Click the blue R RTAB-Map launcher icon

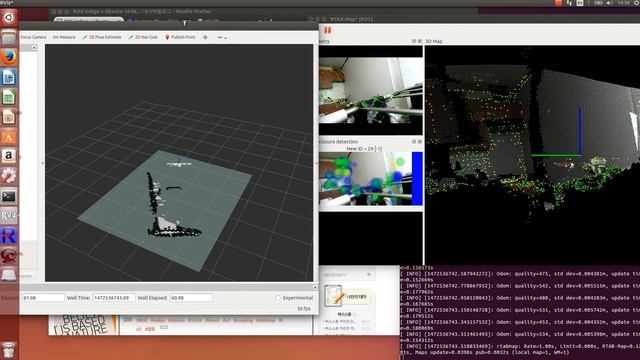click(x=9, y=236)
